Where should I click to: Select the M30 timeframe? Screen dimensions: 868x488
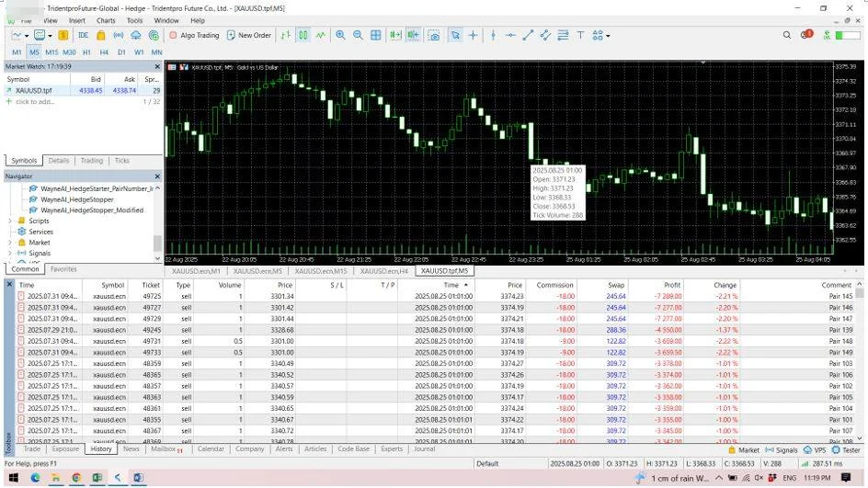tap(69, 52)
